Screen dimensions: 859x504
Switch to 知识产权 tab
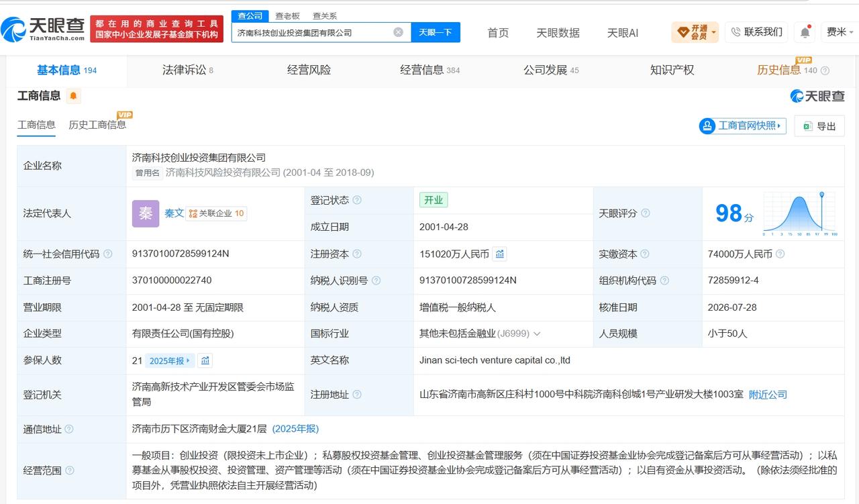click(672, 70)
